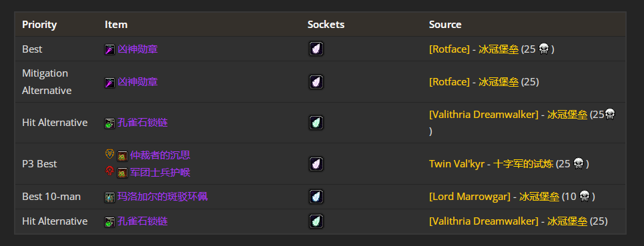Screen dimensions: 644x246
Task: Click the gem socket icon in Best row
Action: pos(316,49)
